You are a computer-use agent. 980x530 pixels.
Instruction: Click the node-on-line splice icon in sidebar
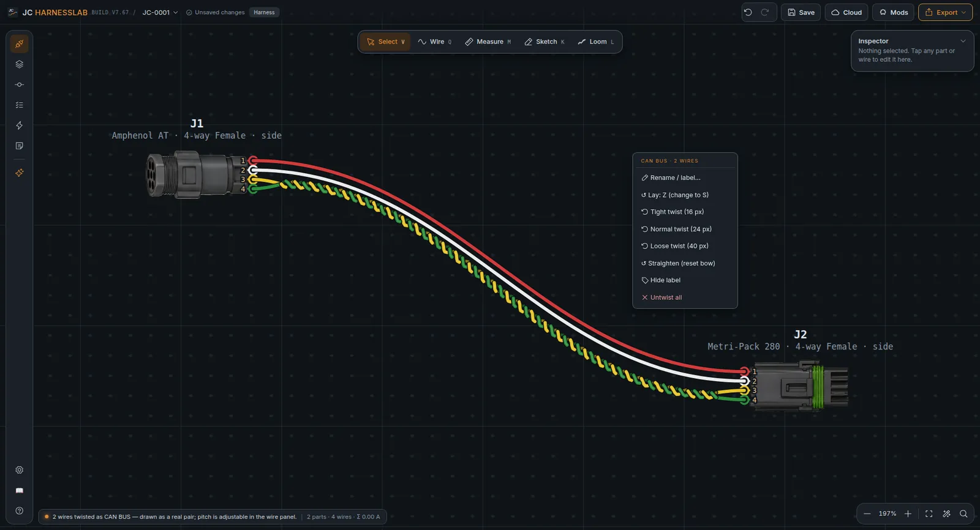[x=20, y=84]
